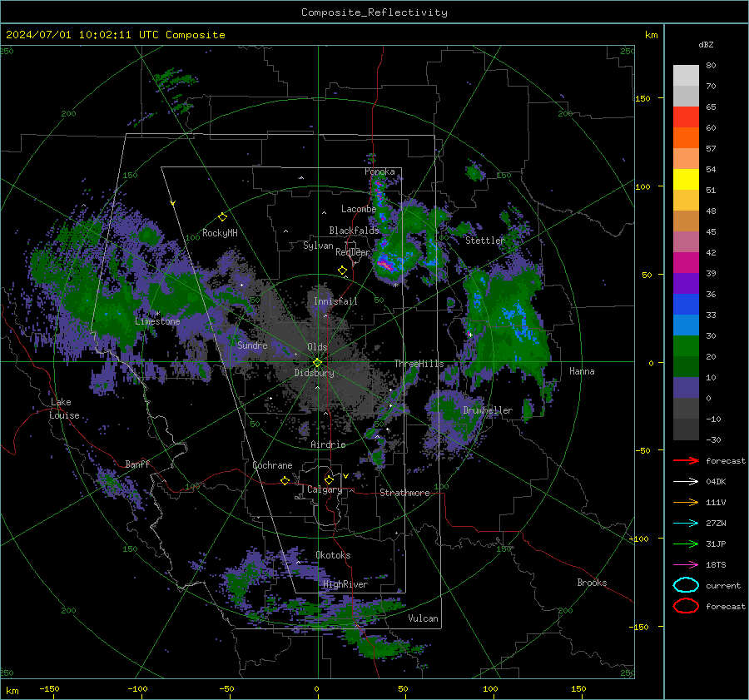This screenshot has height=700, width=749.
Task: Click the Okotoks map label
Action: [333, 555]
